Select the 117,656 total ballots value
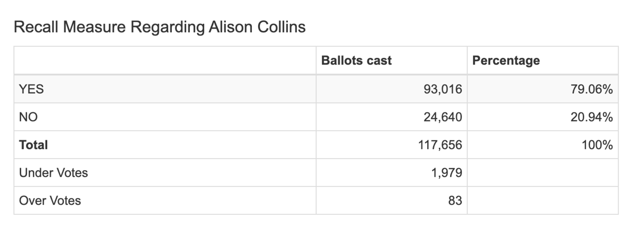Screen dimensions: 644x248 coord(440,145)
